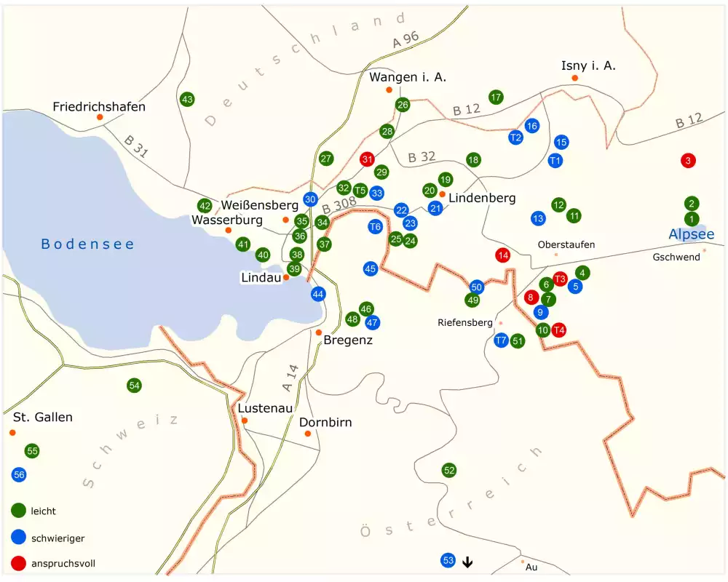Image resolution: width=728 pixels, height=582 pixels.
Task: Click the Friedrichshafen city label
Action: click(99, 107)
